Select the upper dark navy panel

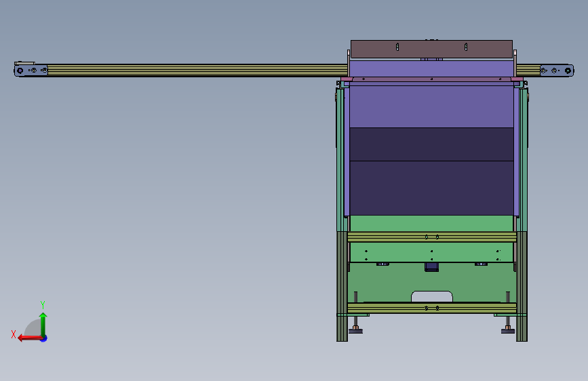pos(431,144)
